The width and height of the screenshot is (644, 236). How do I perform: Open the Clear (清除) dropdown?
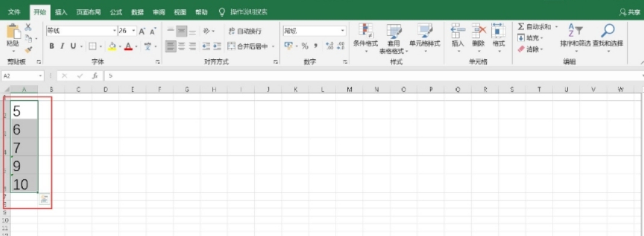[530, 49]
